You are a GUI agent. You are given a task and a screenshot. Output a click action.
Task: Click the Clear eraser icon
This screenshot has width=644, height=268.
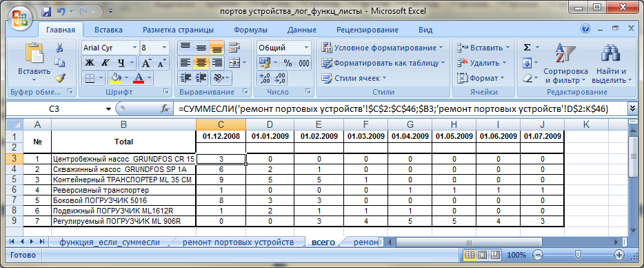[x=527, y=78]
